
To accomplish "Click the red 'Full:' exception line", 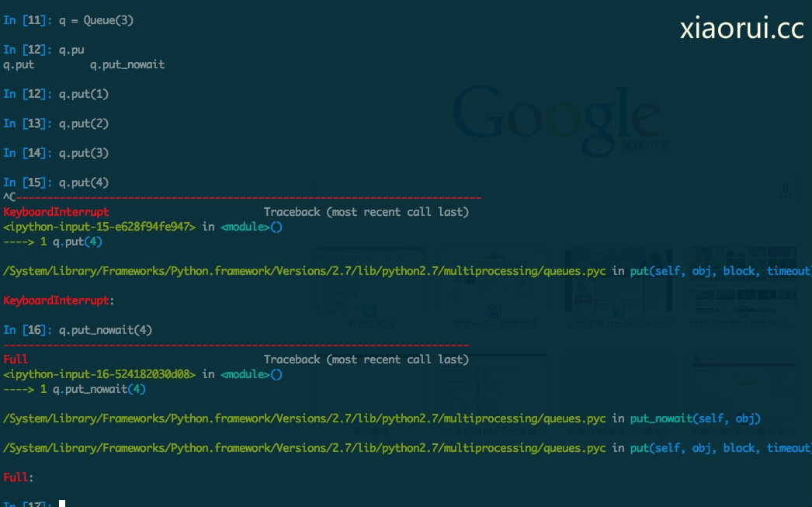I will [x=19, y=477].
